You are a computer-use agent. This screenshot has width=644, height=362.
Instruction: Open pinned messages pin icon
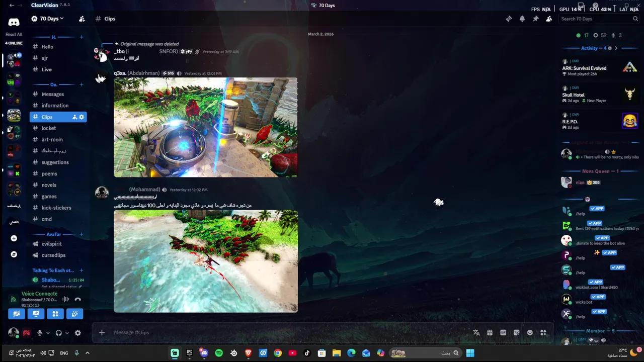[x=535, y=19]
